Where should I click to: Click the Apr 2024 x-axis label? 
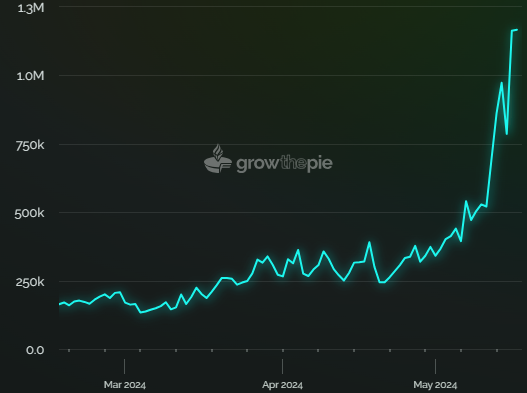(x=282, y=385)
